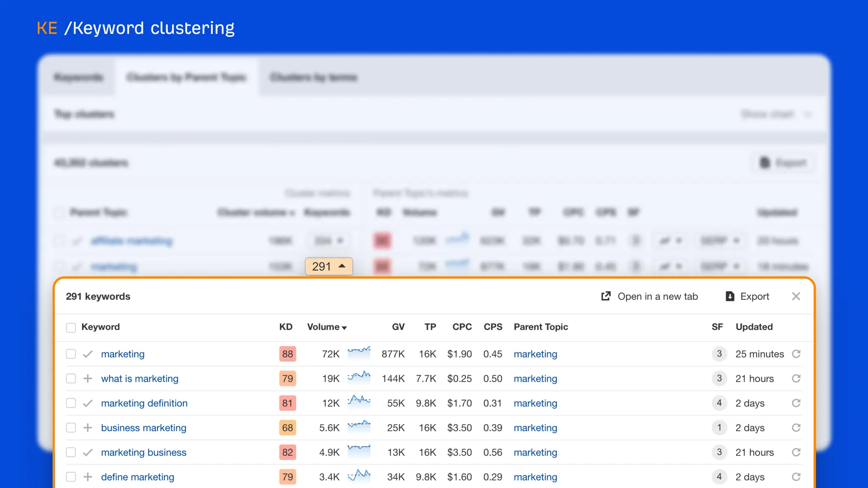
Task: Check the 'what is marketing' row checkbox
Action: [x=71, y=379]
